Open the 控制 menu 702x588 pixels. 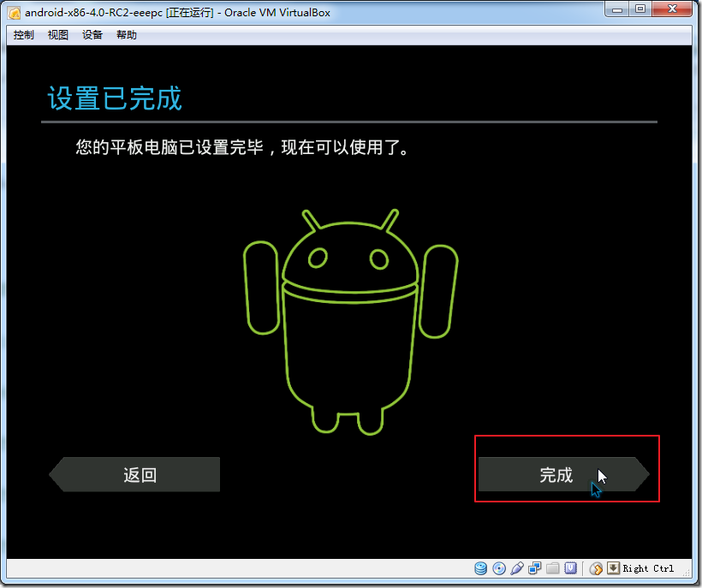24,35
